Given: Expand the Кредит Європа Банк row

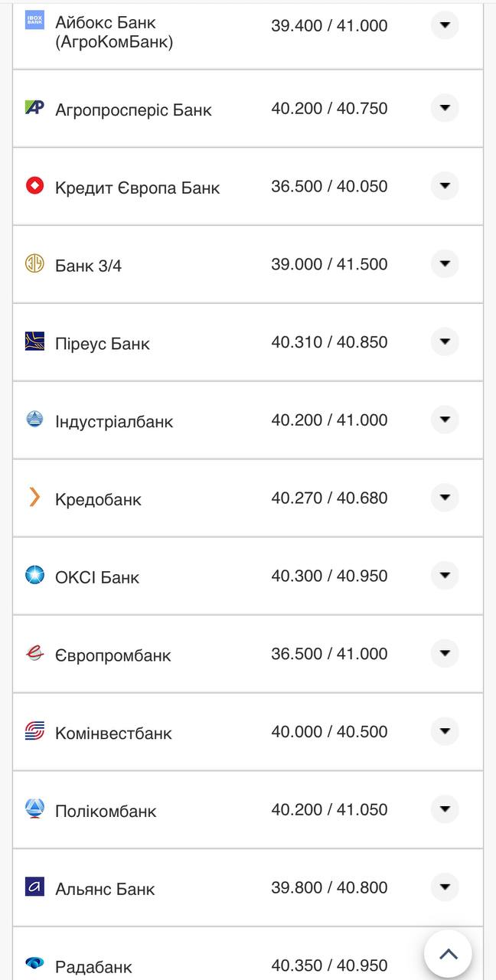Looking at the screenshot, I should (x=445, y=186).
